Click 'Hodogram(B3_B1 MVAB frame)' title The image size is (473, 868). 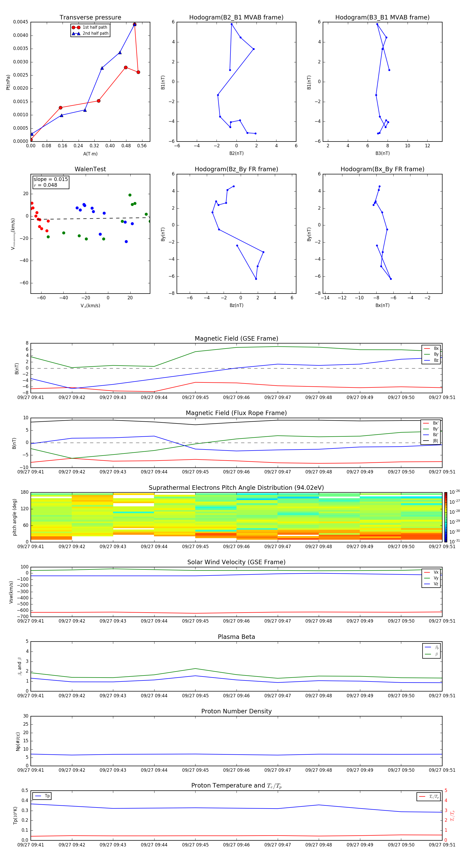(382, 17)
